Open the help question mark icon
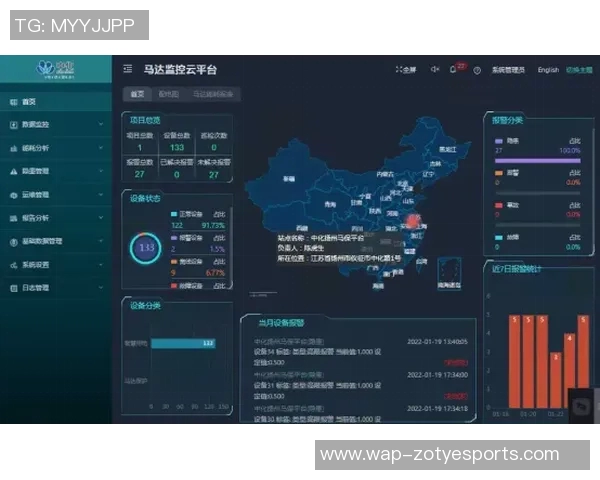The image size is (600, 480). tap(477, 70)
